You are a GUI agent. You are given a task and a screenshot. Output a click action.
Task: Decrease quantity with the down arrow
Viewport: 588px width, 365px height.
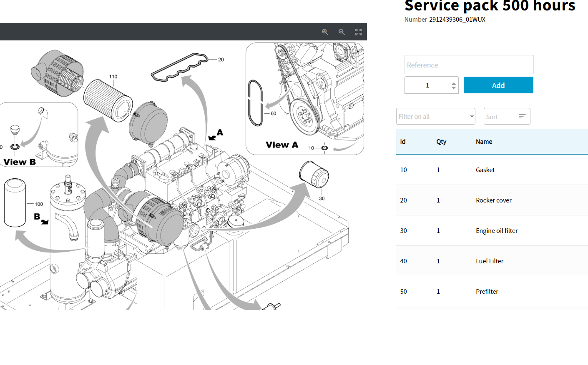(x=454, y=87)
